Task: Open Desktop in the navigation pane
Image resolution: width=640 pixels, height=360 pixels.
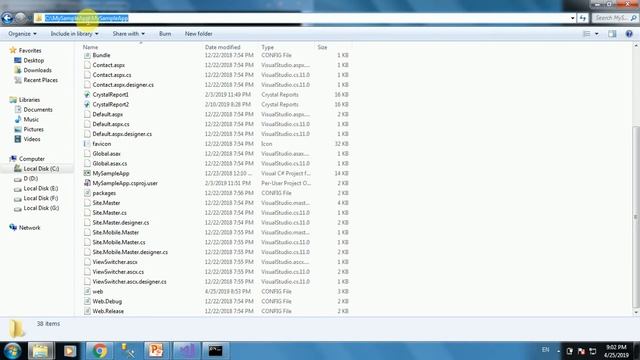Action: [x=33, y=60]
